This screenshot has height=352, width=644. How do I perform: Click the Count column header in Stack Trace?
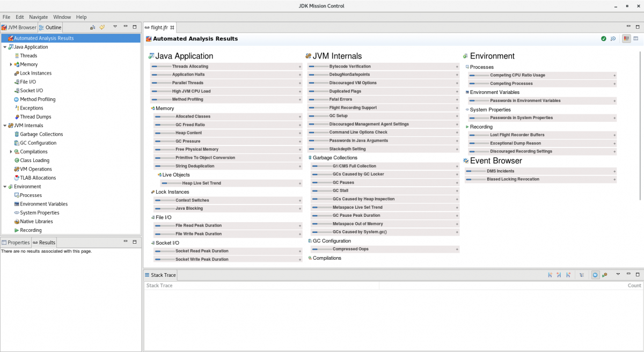point(634,285)
